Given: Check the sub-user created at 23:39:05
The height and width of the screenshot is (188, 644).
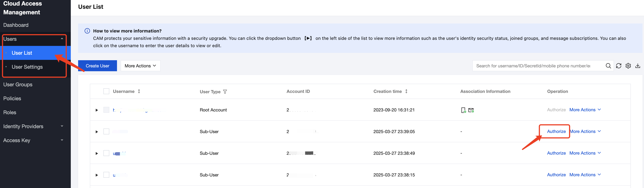Looking at the screenshot, I should 106,131.
